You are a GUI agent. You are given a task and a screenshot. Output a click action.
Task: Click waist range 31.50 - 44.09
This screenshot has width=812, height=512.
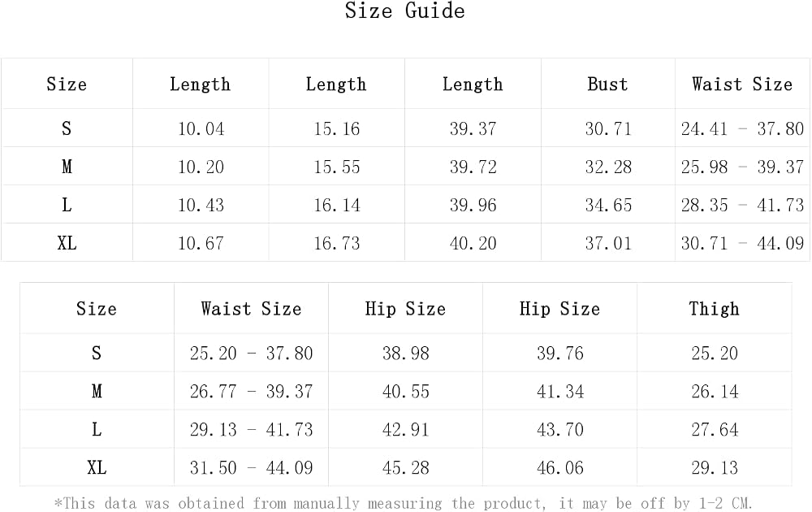click(251, 467)
